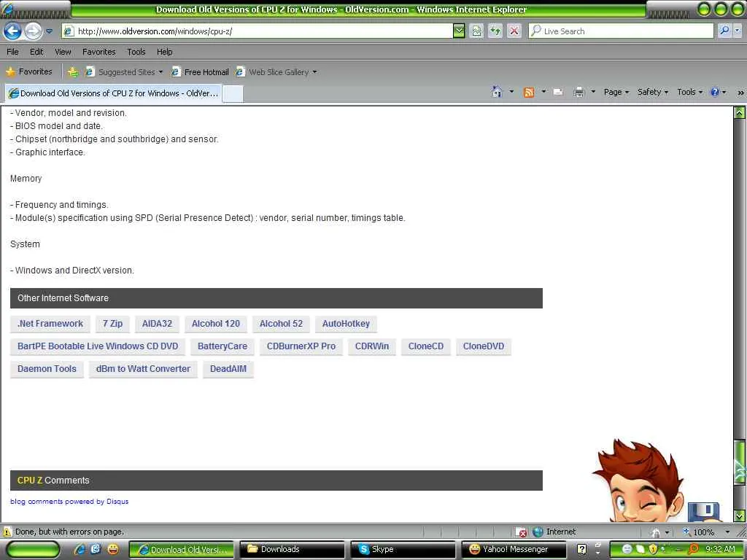This screenshot has width=747, height=560.
Task: Click the page error warning status icon
Action: point(7,532)
